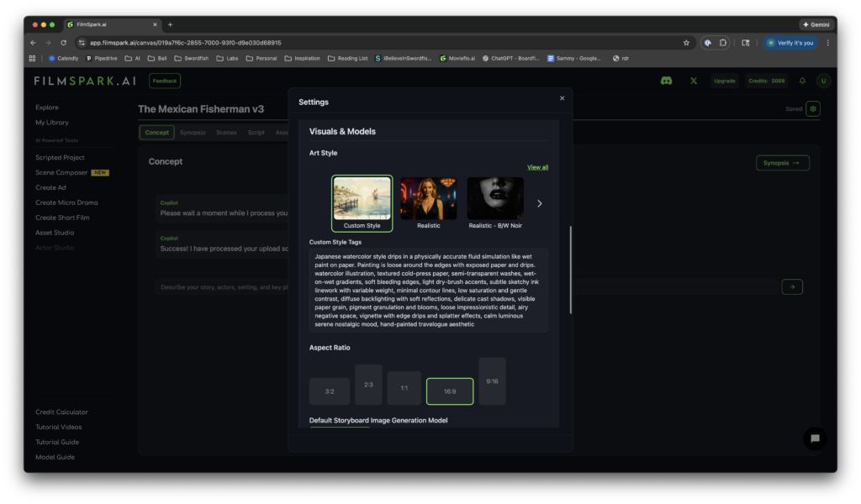Select the 1:1 aspect ratio
861x504 pixels.
(x=404, y=387)
